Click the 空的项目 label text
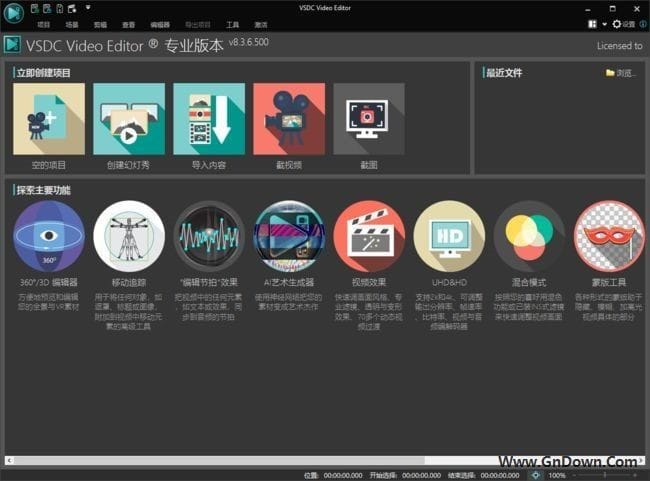 (49, 165)
